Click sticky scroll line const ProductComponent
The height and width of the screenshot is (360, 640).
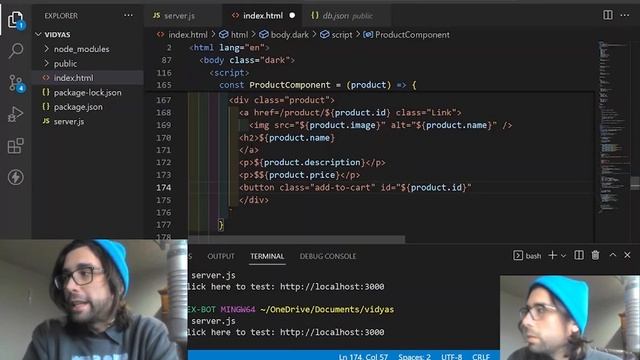(x=318, y=85)
